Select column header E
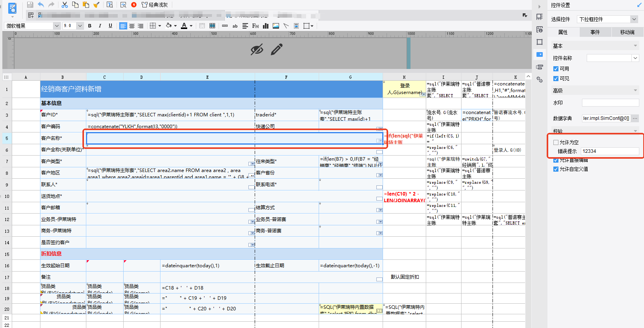 pyautogui.click(x=207, y=77)
